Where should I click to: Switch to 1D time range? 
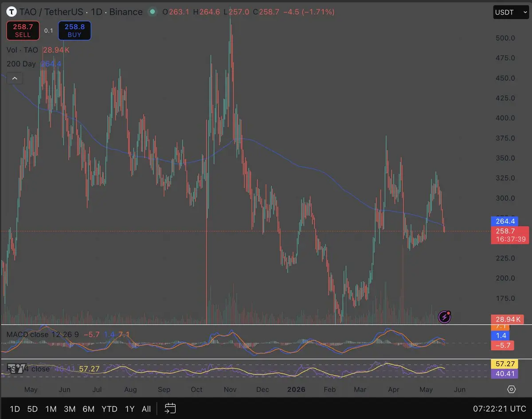tap(15, 409)
